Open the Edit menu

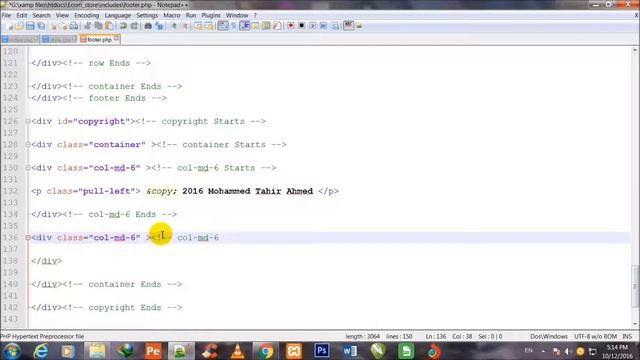click(x=22, y=16)
